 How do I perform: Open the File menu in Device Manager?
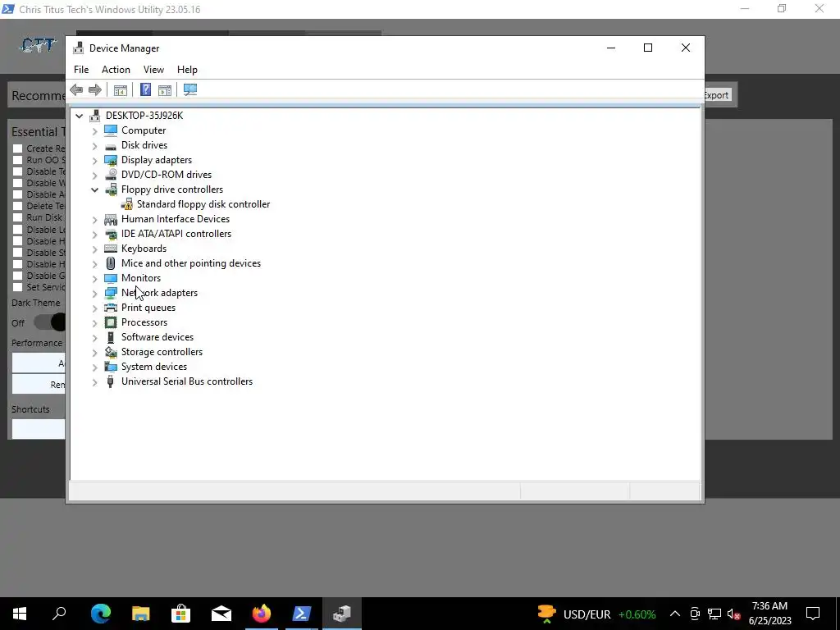click(x=81, y=70)
